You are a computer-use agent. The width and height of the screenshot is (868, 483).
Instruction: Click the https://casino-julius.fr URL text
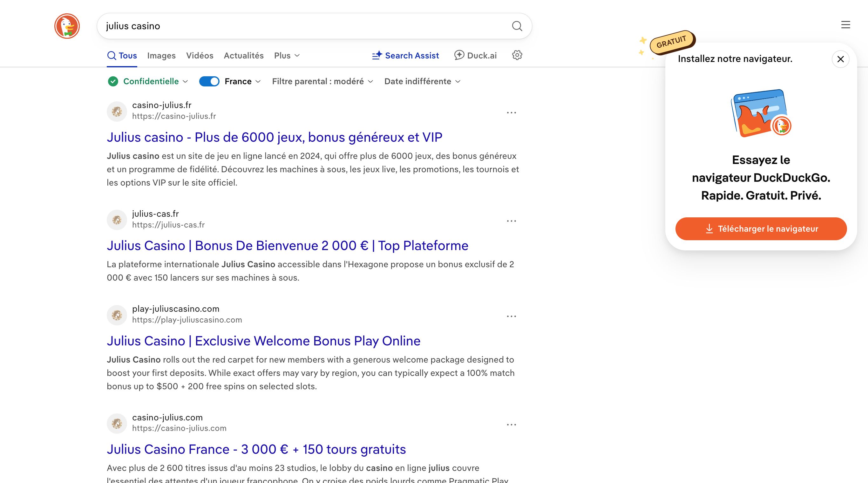(174, 116)
